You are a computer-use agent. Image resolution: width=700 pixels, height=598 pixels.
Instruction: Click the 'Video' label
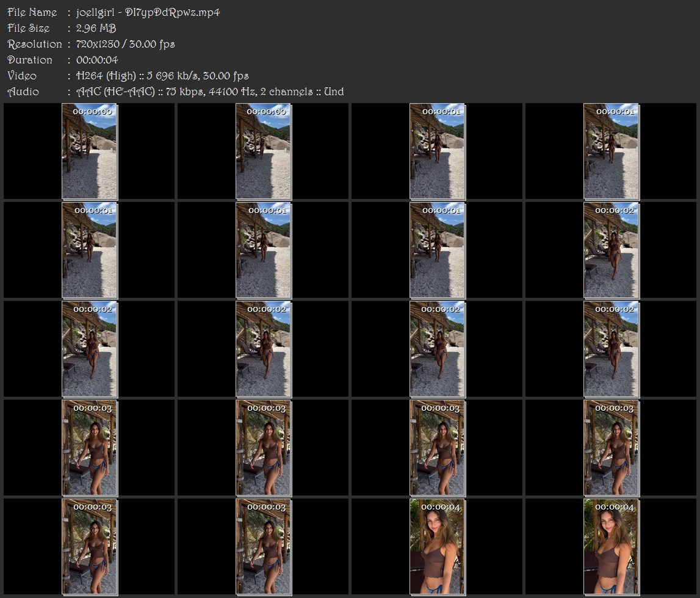(22, 76)
